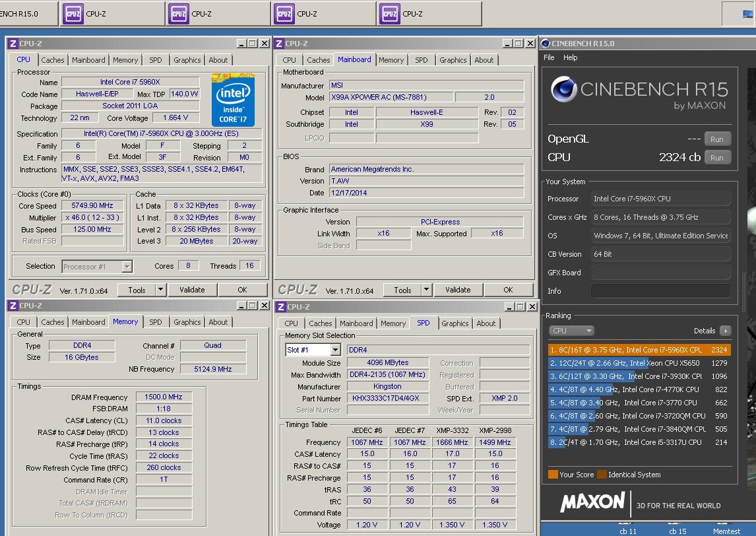
Task: Click the Cinebench R15 sphere logo
Action: [564, 89]
